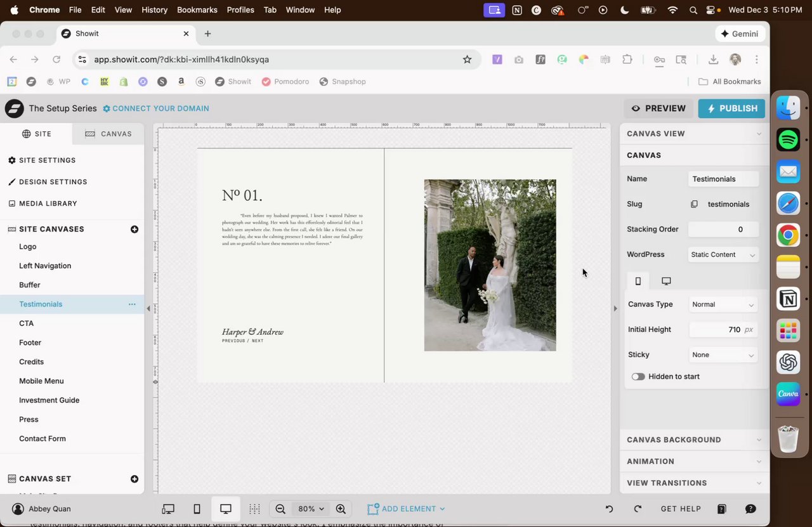Select the Mobile Menu canvas
The width and height of the screenshot is (812, 527).
tap(72, 381)
